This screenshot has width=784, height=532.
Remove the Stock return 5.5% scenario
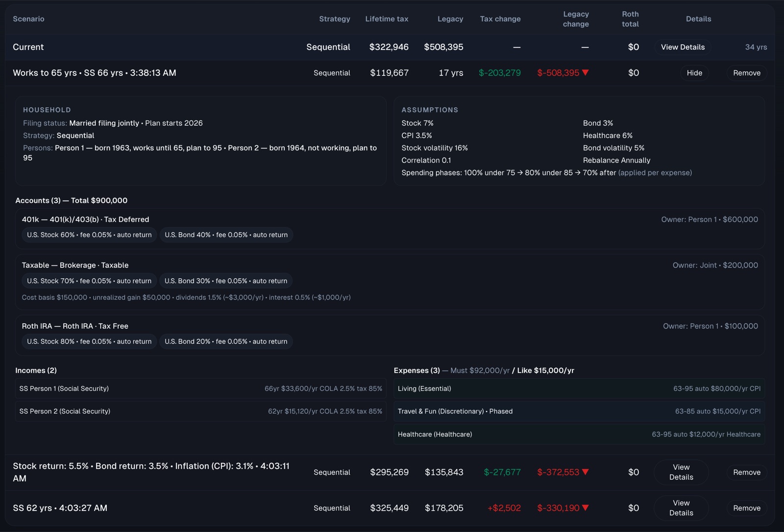[x=747, y=472]
